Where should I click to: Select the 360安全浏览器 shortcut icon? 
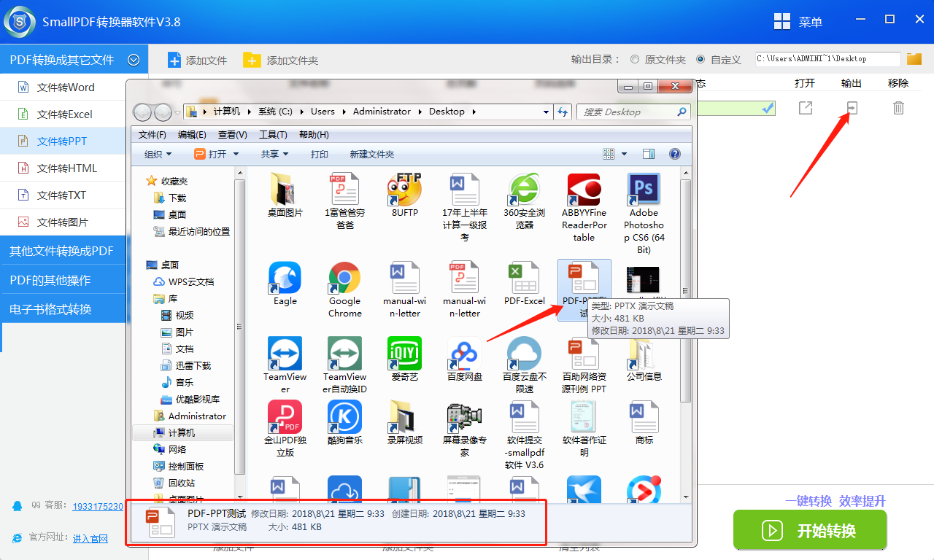[x=524, y=190]
